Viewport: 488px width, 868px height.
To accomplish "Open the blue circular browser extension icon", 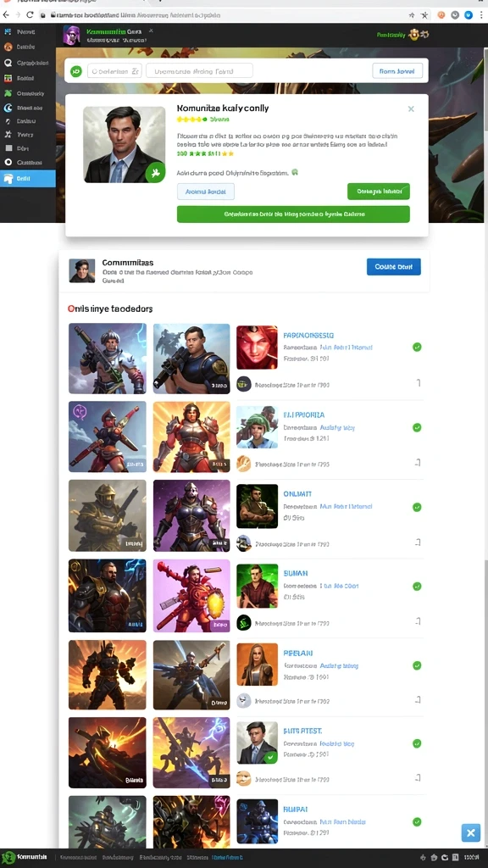I will (x=469, y=15).
